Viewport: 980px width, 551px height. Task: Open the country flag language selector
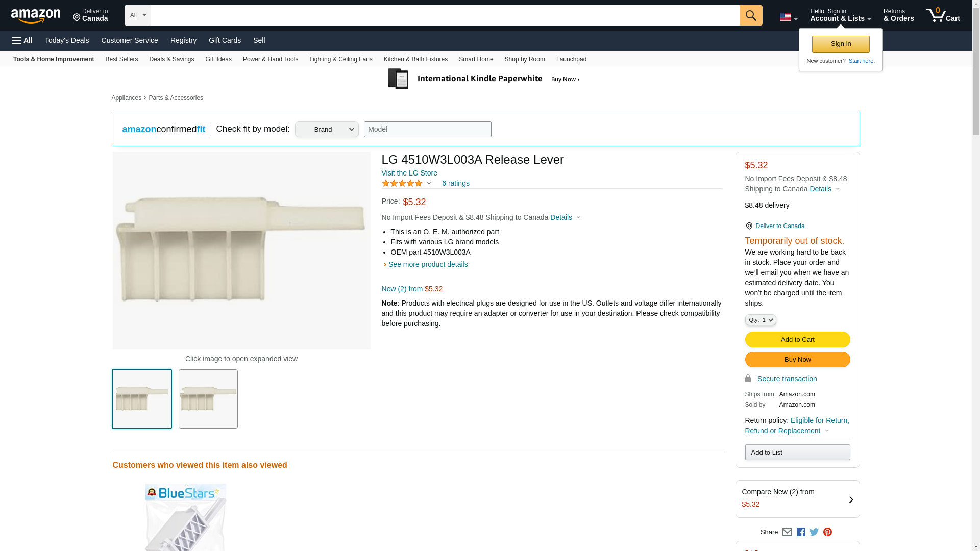(788, 17)
